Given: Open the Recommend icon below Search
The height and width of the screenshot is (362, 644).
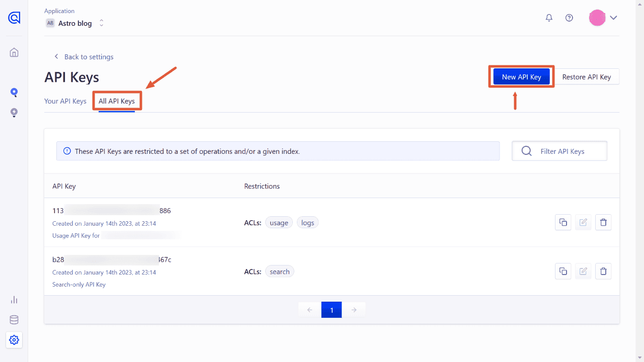Looking at the screenshot, I should point(14,113).
